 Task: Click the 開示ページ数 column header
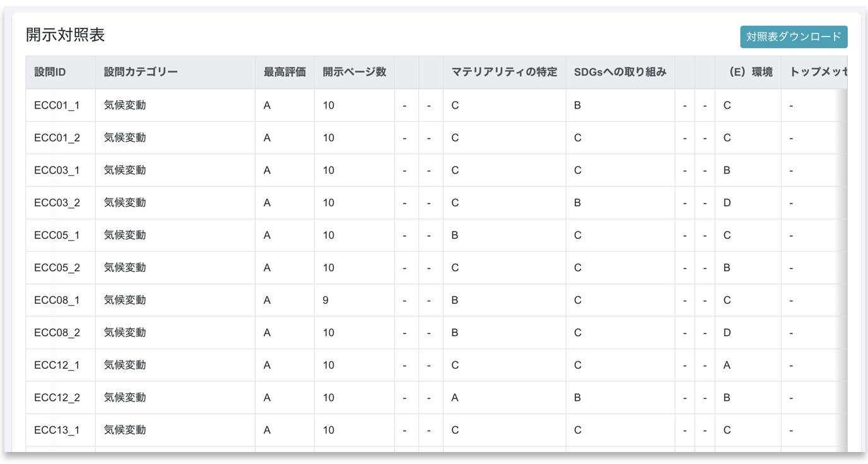(x=354, y=72)
